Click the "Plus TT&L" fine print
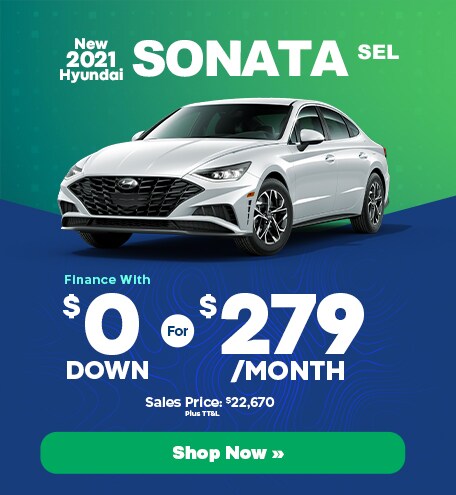456x495 pixels. [x=202, y=414]
